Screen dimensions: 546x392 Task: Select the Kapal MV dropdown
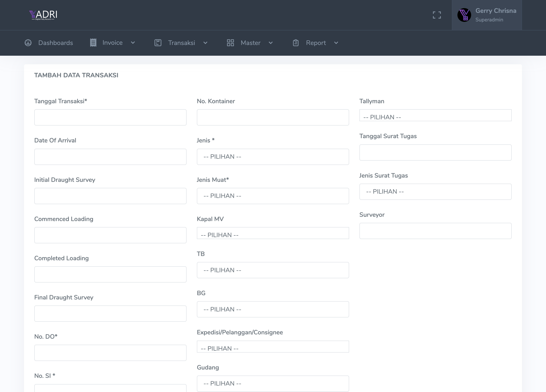pos(273,233)
